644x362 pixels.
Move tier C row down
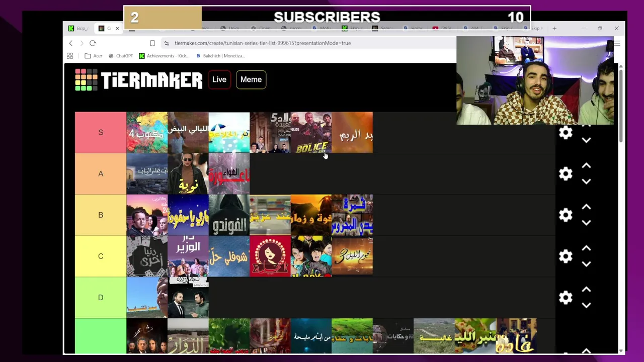point(586,264)
